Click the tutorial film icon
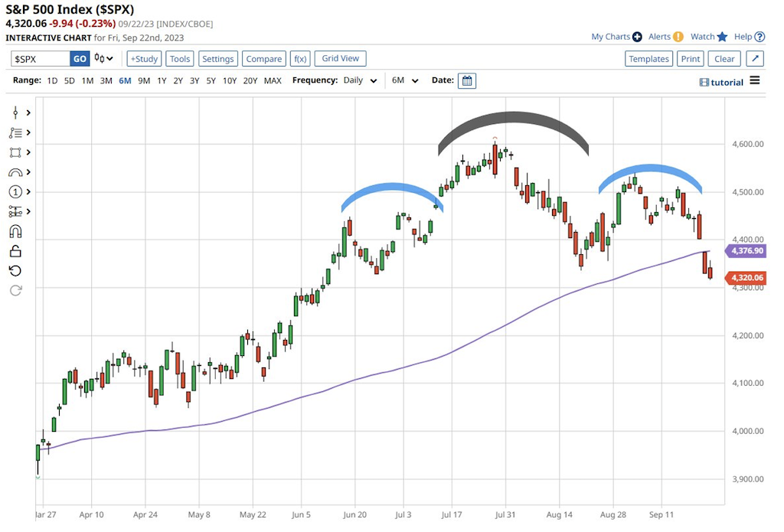Image resolution: width=784 pixels, height=532 pixels. click(704, 82)
